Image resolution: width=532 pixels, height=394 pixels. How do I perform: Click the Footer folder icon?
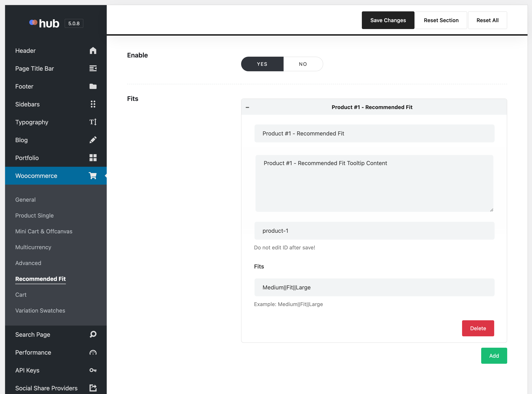pyautogui.click(x=93, y=86)
